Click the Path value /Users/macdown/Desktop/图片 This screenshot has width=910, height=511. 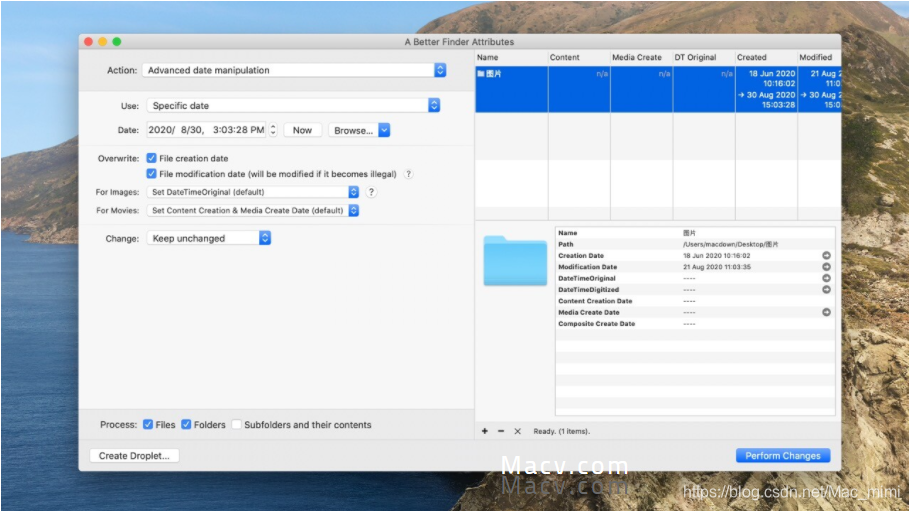coord(730,244)
